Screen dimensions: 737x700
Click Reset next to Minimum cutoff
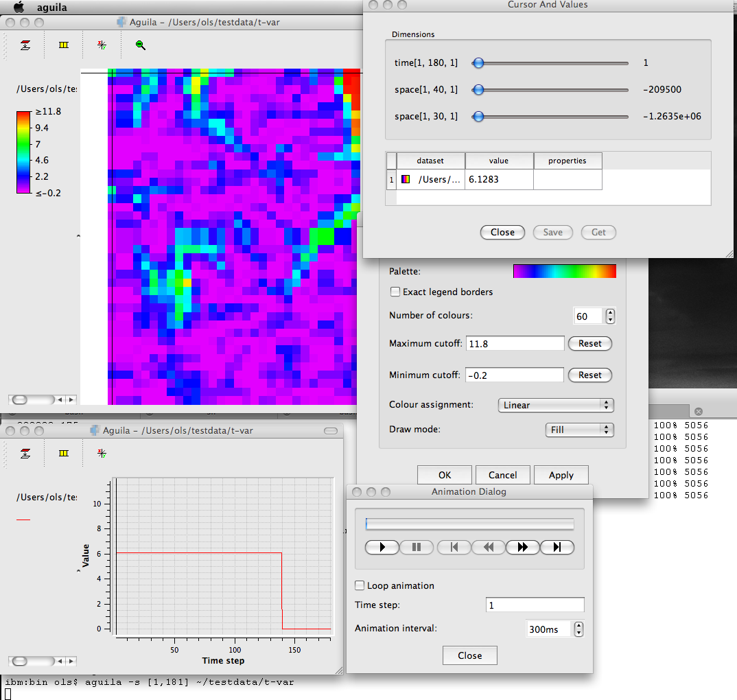(590, 375)
